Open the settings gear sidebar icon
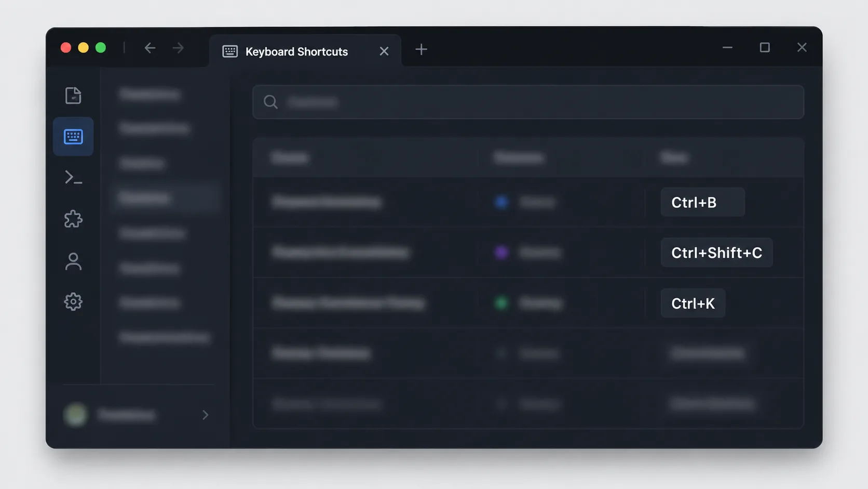868x489 pixels. (73, 302)
